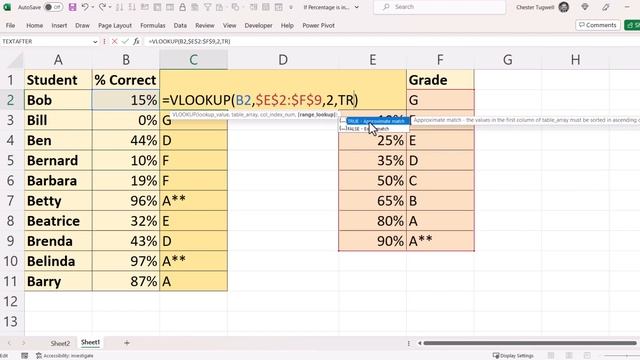Screen dimensions: 640x360
Task: Click the Search box
Action: [x=439, y=7]
